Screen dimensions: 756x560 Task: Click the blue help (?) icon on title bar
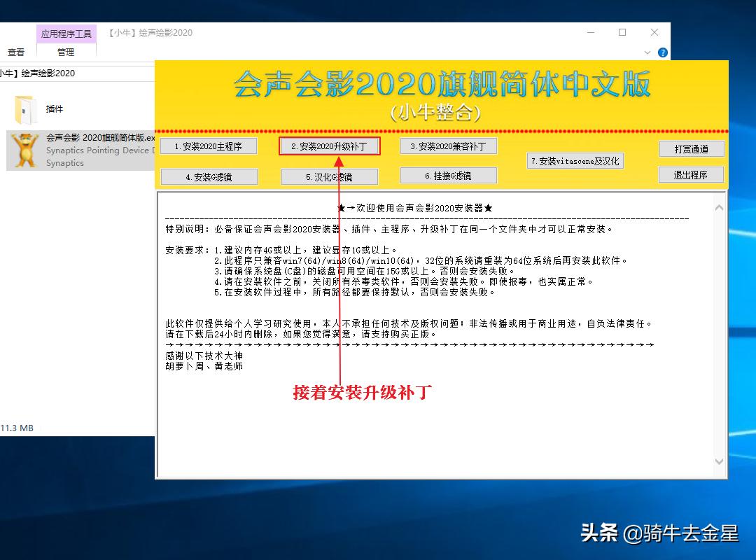(x=661, y=52)
